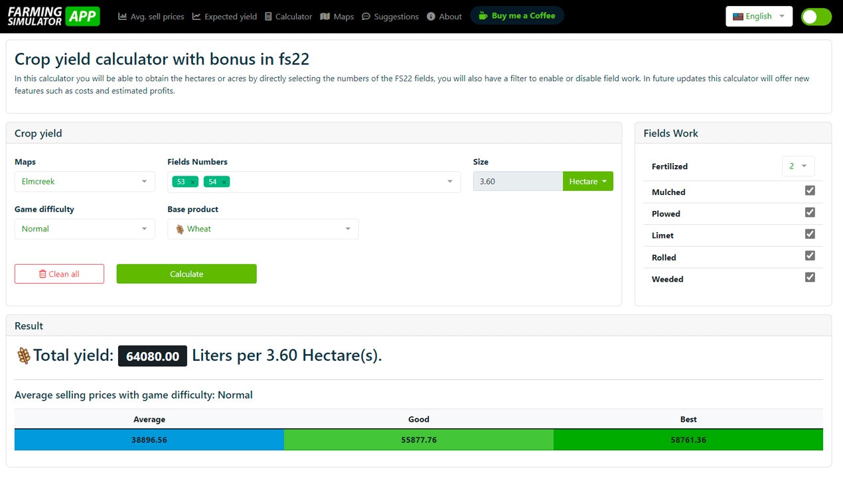Remove field 53 using its x icon
Screen dimensions: 843x504
point(192,182)
